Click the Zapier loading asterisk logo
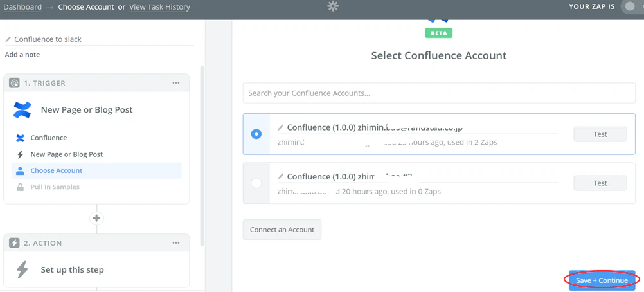The width and height of the screenshot is (644, 292). click(x=333, y=6)
